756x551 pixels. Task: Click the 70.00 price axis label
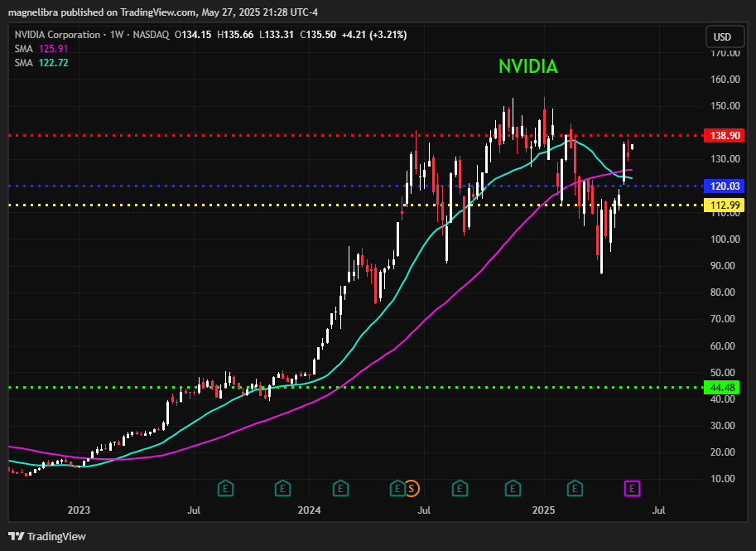click(723, 319)
